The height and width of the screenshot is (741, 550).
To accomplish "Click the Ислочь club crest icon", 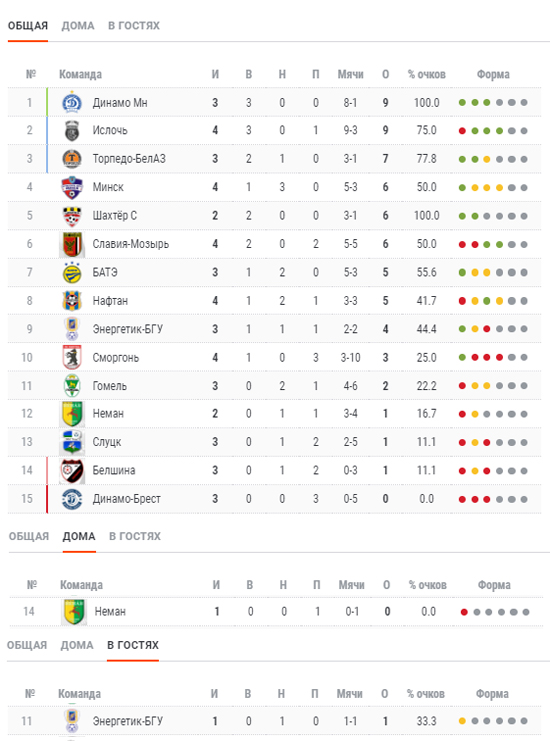I will pyautogui.click(x=72, y=131).
